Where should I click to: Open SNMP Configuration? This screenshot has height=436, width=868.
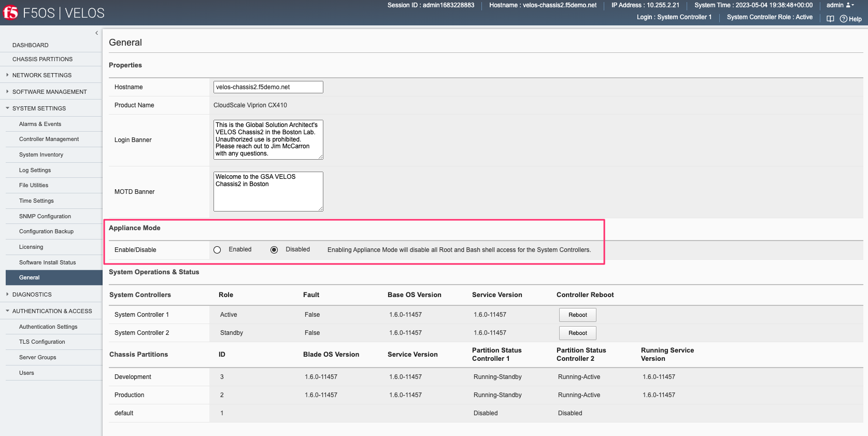tap(45, 216)
